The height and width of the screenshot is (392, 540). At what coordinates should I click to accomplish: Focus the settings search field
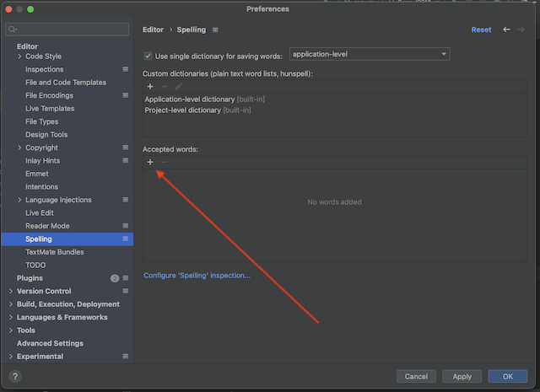tap(67, 30)
